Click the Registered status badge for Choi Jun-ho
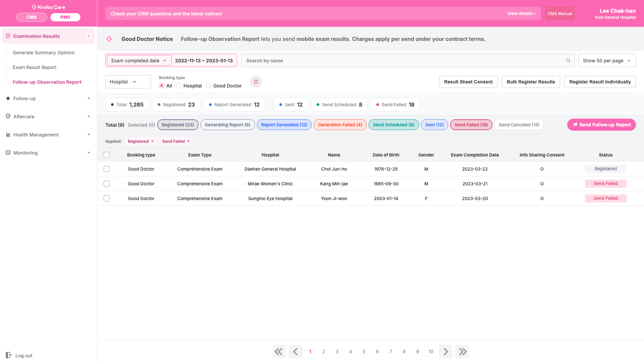The height and width of the screenshot is (362, 644). 605,169
